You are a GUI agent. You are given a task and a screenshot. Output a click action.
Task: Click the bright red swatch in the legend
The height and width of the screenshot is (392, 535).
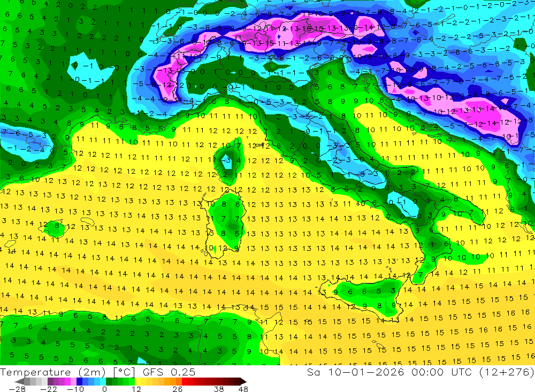(x=185, y=381)
